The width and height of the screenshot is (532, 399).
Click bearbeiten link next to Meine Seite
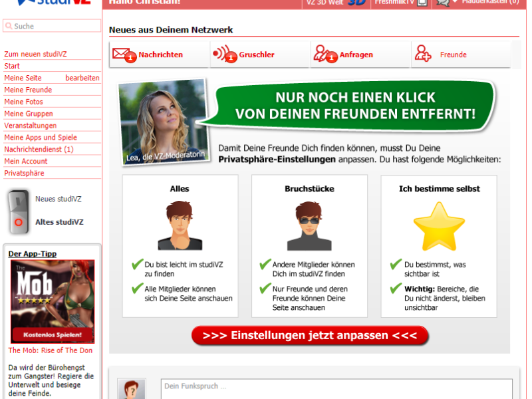click(x=82, y=78)
